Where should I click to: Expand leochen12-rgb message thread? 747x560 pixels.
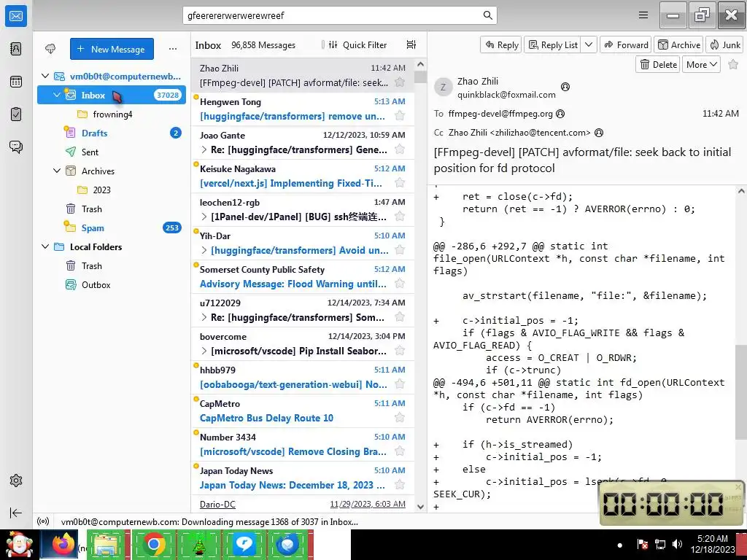pos(204,217)
